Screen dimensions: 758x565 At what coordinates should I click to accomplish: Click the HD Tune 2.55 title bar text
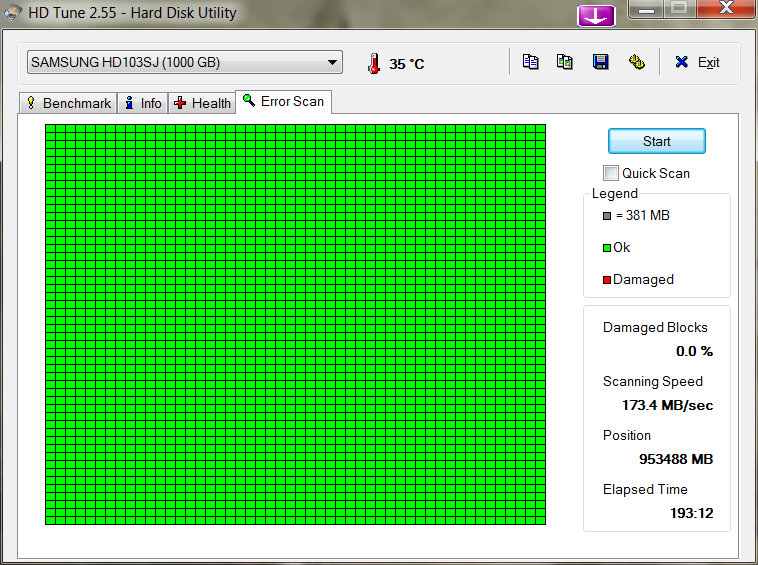132,12
